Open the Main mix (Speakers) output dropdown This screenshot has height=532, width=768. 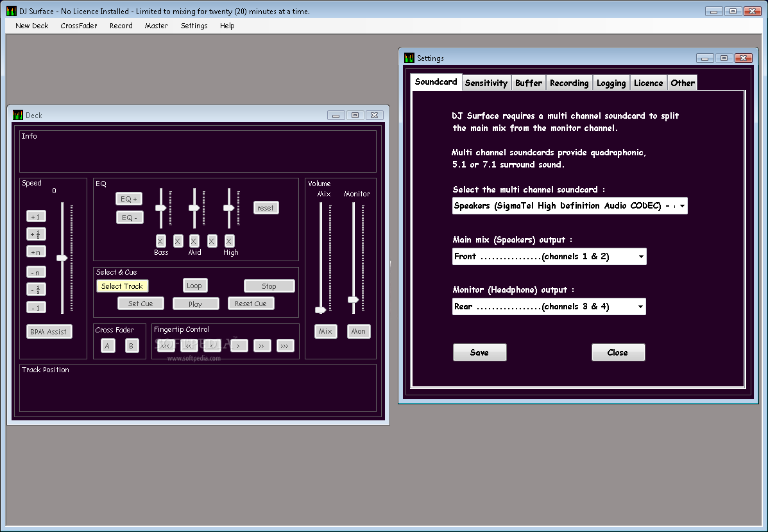pos(549,257)
